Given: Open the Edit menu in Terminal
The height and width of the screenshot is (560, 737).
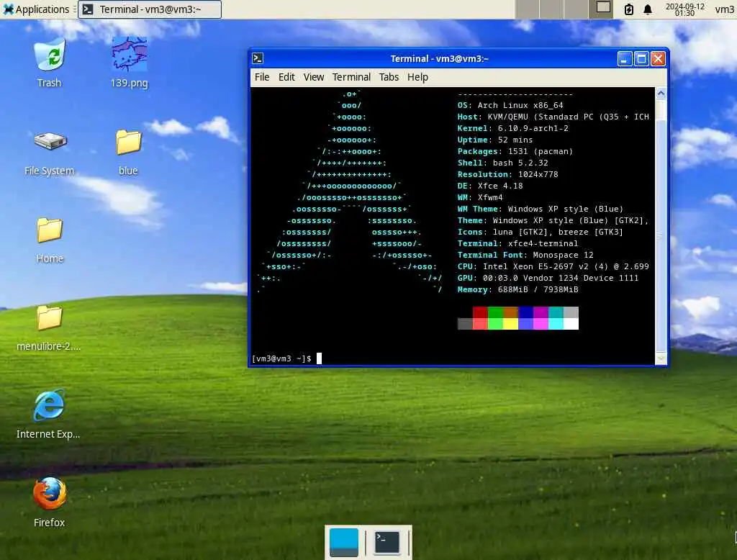Looking at the screenshot, I should pos(286,77).
